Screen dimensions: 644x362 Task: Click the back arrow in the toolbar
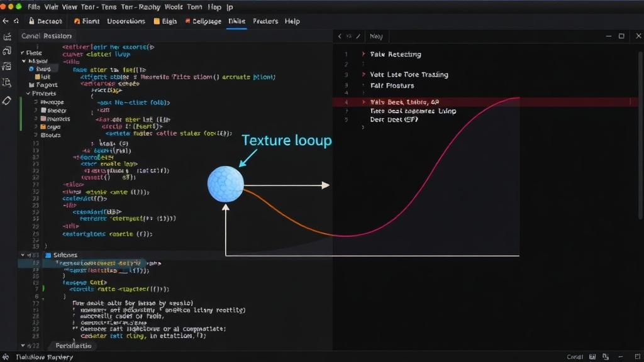pyautogui.click(x=5, y=21)
